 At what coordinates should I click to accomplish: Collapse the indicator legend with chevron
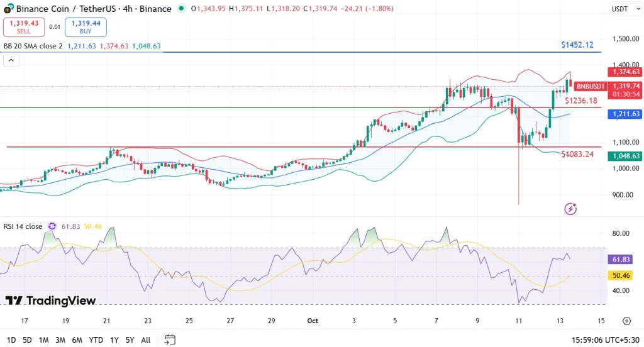[11, 60]
